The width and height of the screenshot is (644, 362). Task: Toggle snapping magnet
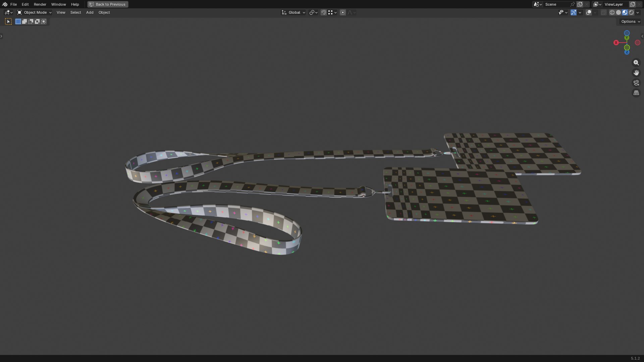[x=323, y=12]
